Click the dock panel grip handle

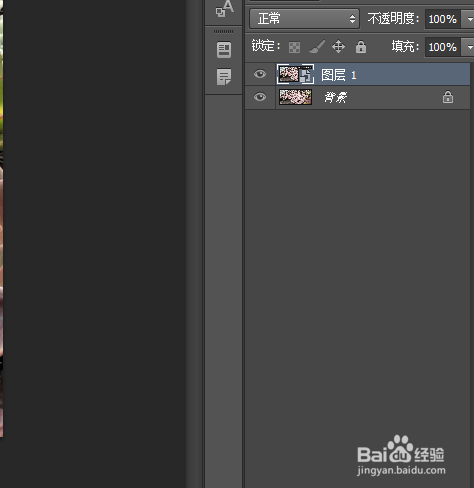(x=223, y=31)
